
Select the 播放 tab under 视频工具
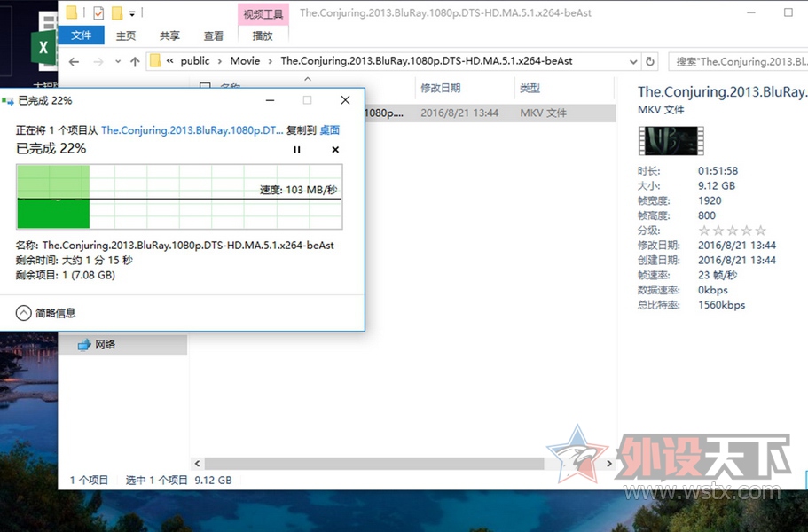pyautogui.click(x=263, y=35)
